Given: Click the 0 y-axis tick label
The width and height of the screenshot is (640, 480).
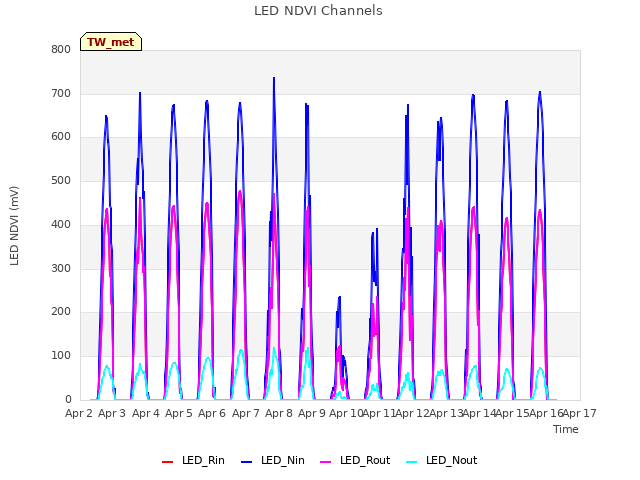Looking at the screenshot, I should pos(68,400).
